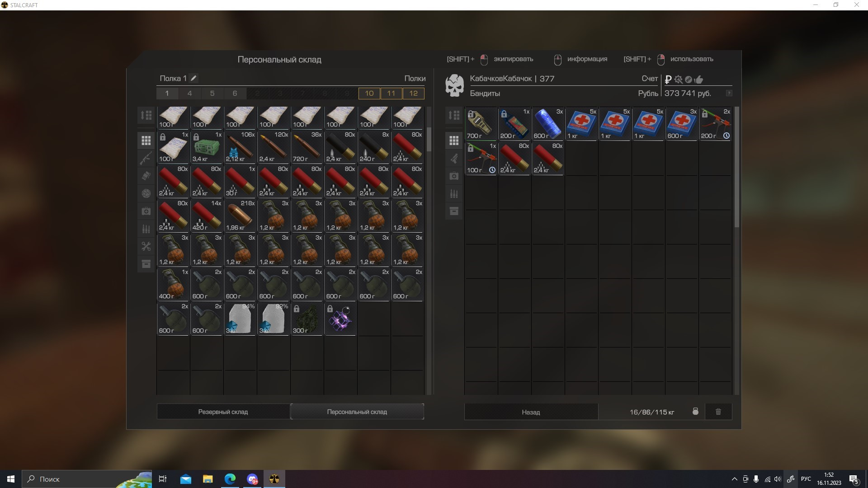Select the thumbs-up currency icon

click(x=699, y=80)
